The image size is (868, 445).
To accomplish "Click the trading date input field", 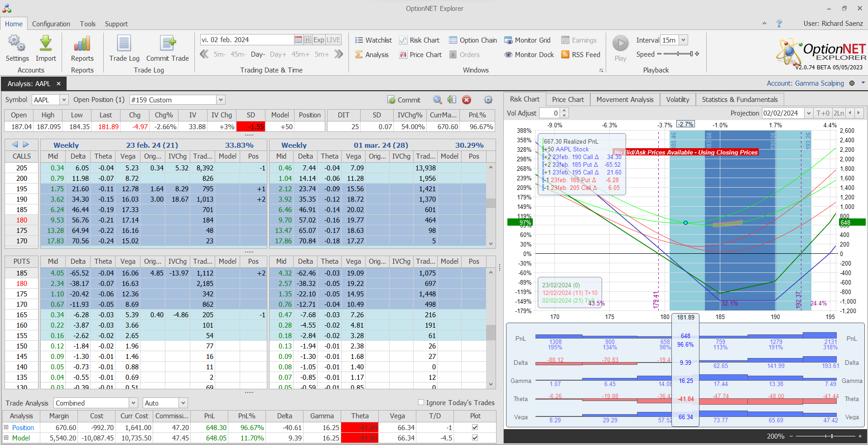I will point(247,40).
